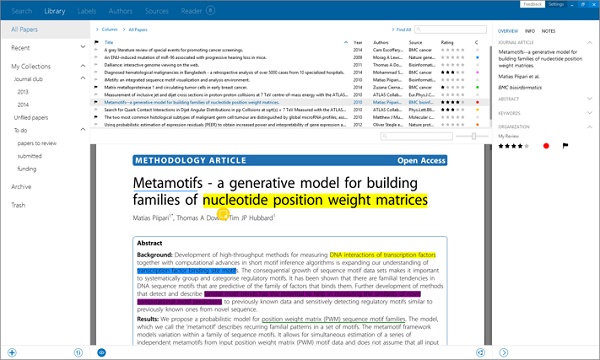Adjust the reader zoom slider
Image resolution: width=600 pixels, height=360 pixels.
(x=473, y=136)
